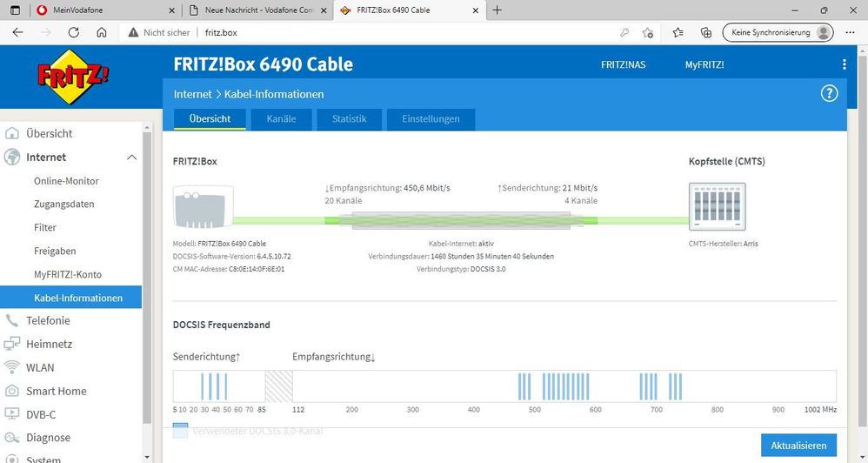868x463 pixels.
Task: Click DOCSIS-Software-Version 6.4.5.10.72 text
Action: click(232, 257)
